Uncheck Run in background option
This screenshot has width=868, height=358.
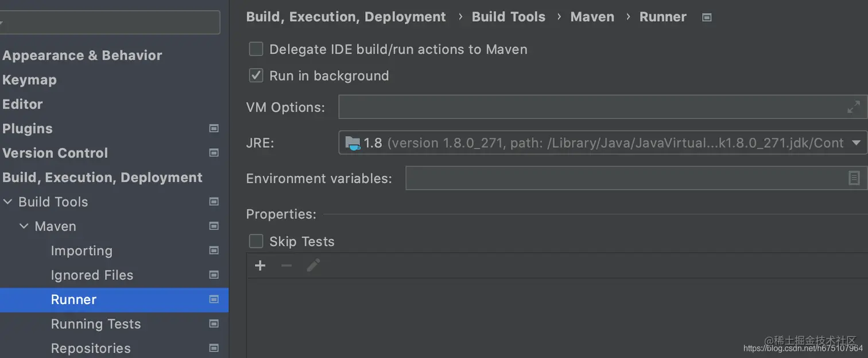click(x=256, y=76)
